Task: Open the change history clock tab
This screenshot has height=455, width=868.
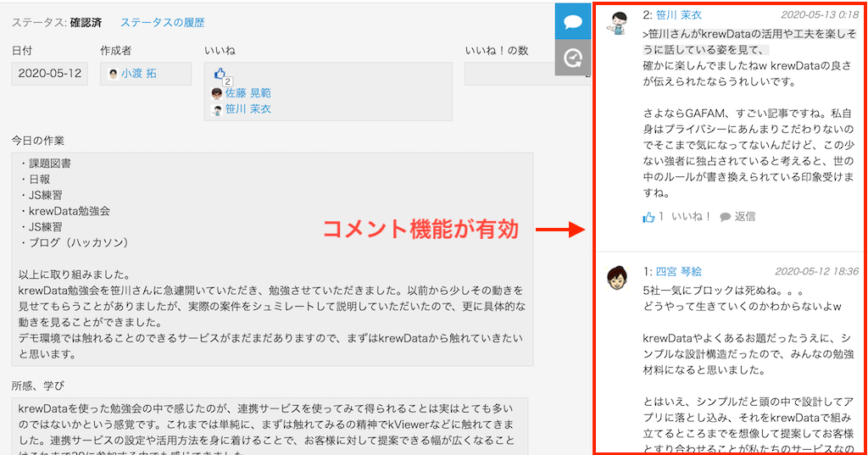Action: tap(573, 58)
